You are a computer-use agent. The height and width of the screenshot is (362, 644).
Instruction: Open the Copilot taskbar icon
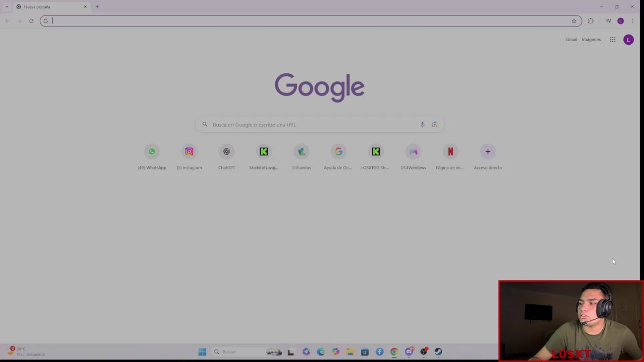pyautogui.click(x=336, y=352)
